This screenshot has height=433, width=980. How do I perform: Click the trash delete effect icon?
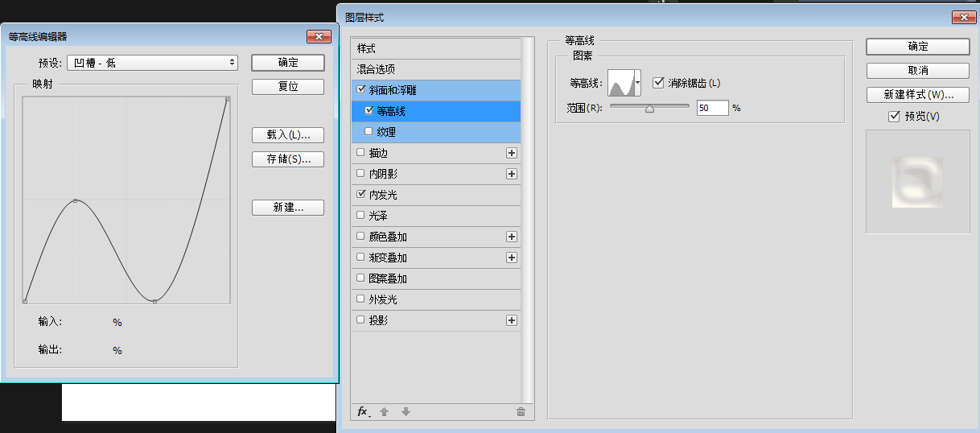[x=521, y=412]
